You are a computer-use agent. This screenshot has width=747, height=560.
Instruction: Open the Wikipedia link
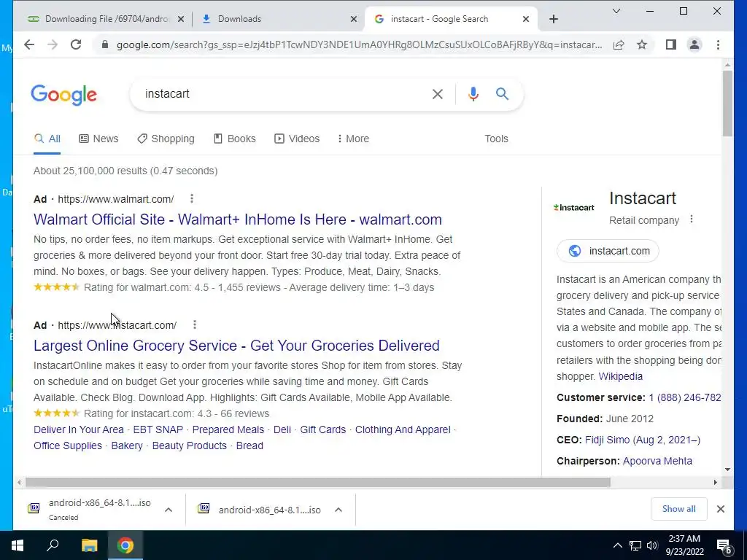[x=620, y=376]
